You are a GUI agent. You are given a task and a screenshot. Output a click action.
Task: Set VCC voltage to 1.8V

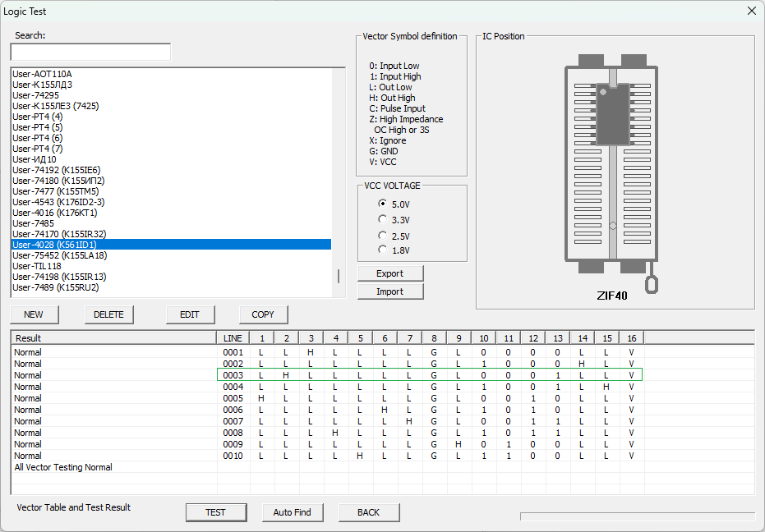[x=382, y=250]
